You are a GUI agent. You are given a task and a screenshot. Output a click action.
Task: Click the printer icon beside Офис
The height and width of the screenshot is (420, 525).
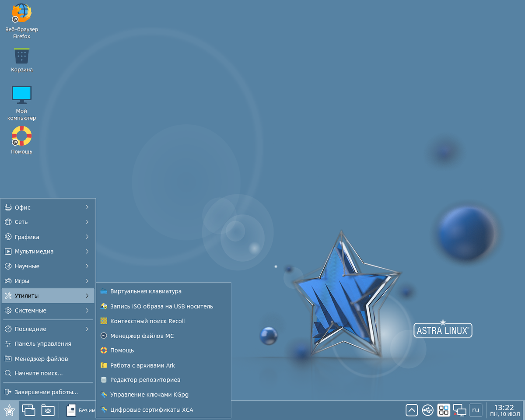click(x=8, y=207)
